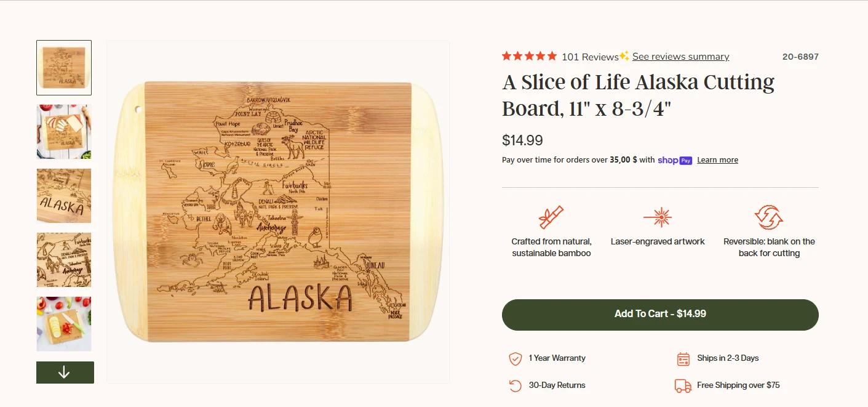Viewport: 868px width, 407px height.
Task: Click the sparkle icon beside reviews summary
Action: (x=624, y=56)
